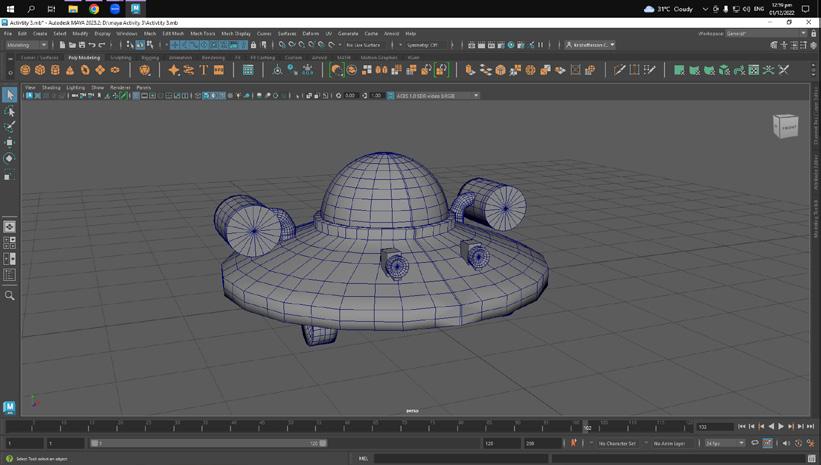Screen dimensions: 821x465
Task: Click the ViewCube in viewport corner
Action: (786, 126)
